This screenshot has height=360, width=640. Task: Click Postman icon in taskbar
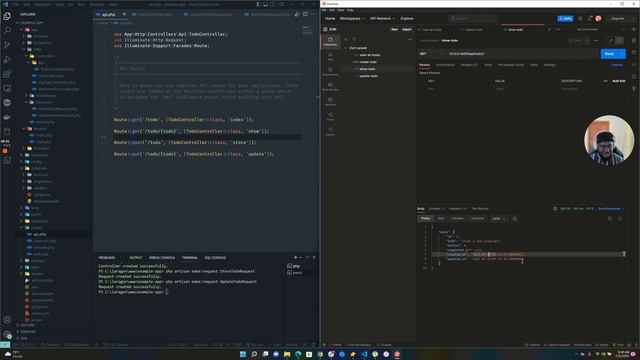(397, 354)
